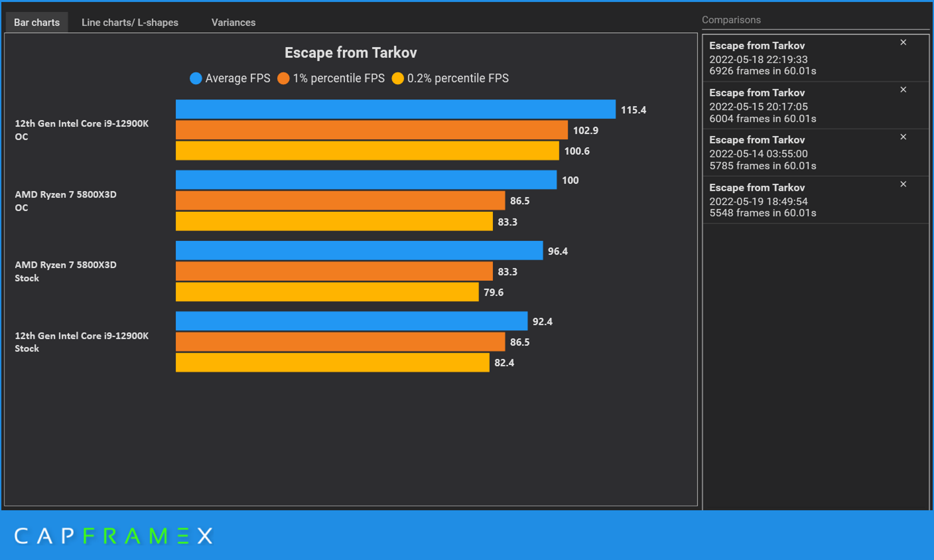Toggle the 1% percentile FPS legend marker
The width and height of the screenshot is (934, 560).
click(x=283, y=78)
